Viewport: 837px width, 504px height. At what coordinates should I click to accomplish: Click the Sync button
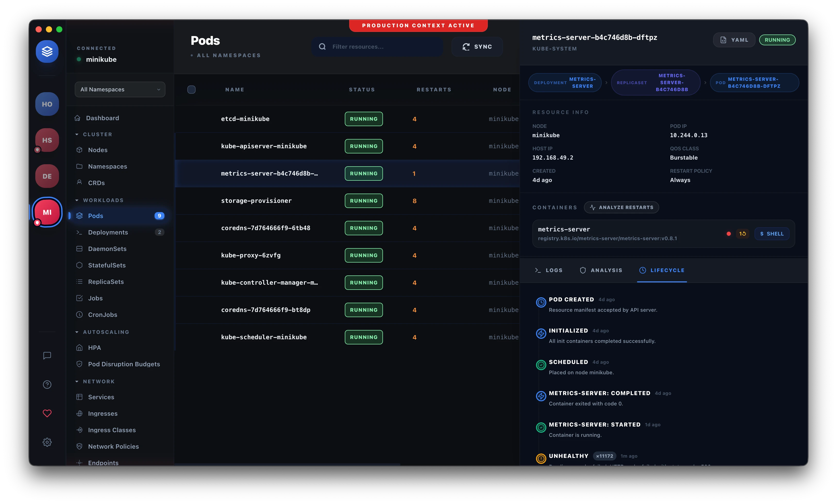click(x=477, y=47)
